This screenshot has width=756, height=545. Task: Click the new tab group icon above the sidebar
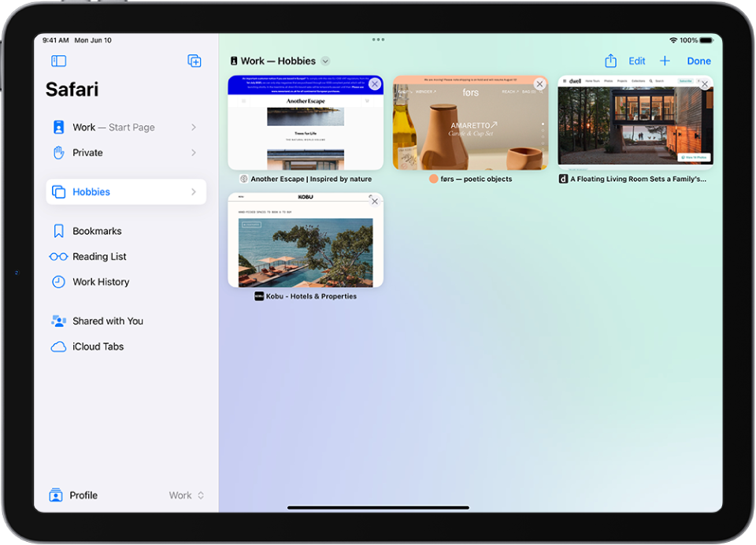coord(195,61)
